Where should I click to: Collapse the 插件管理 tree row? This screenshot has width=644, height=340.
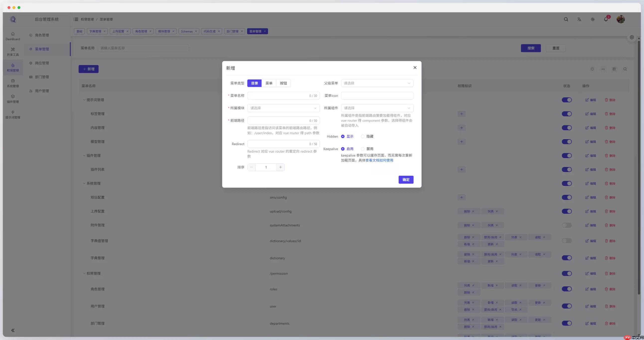point(84,156)
